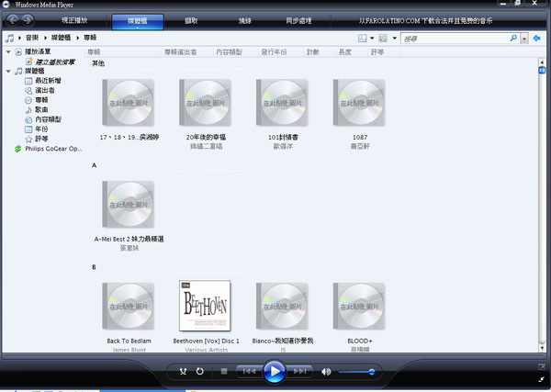Open 評等 in the library tree
The width and height of the screenshot is (551, 392).
coord(41,140)
